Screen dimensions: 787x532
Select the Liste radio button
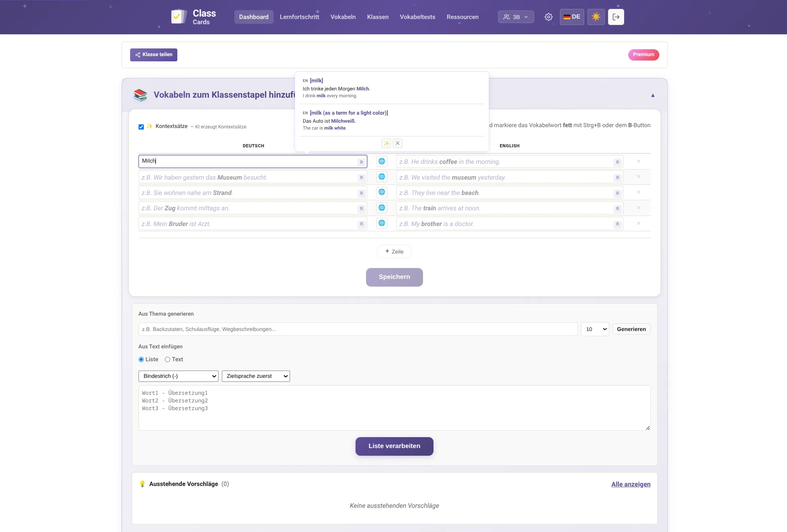[x=141, y=359]
